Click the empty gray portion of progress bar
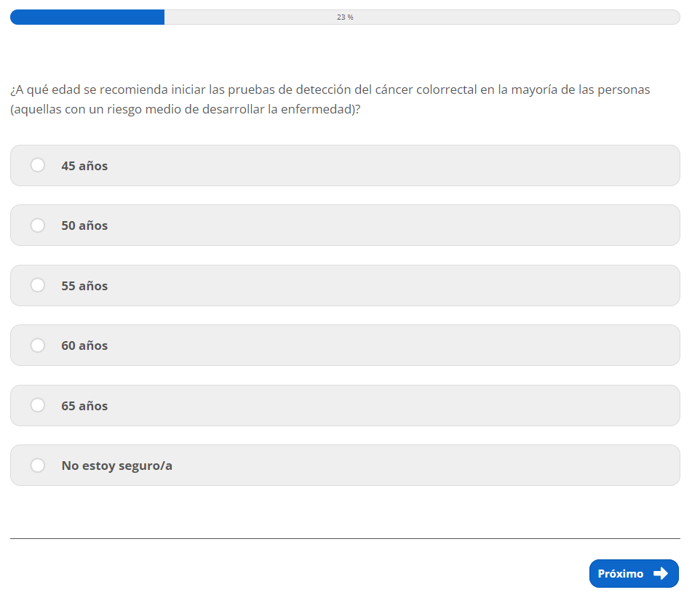The height and width of the screenshot is (595, 700). [x=509, y=17]
